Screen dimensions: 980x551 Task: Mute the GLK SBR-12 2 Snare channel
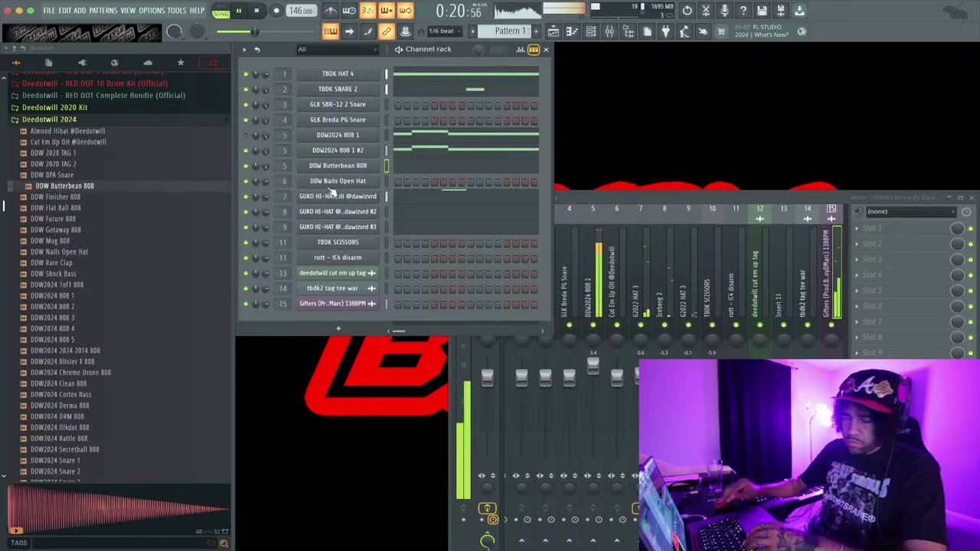(246, 105)
